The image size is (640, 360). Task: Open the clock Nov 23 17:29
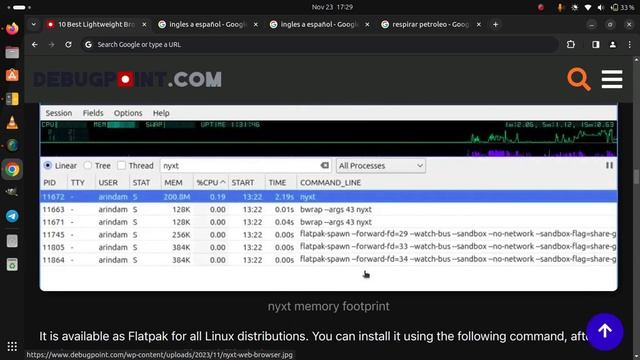coord(332,7)
